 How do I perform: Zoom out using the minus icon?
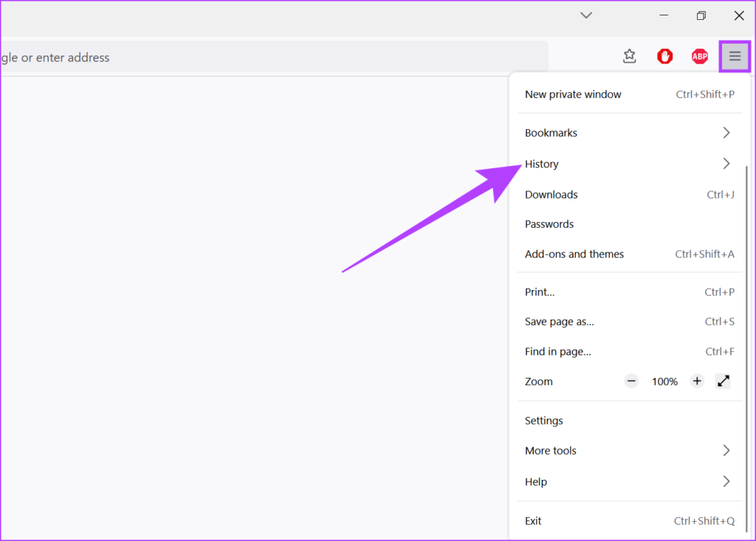point(631,381)
